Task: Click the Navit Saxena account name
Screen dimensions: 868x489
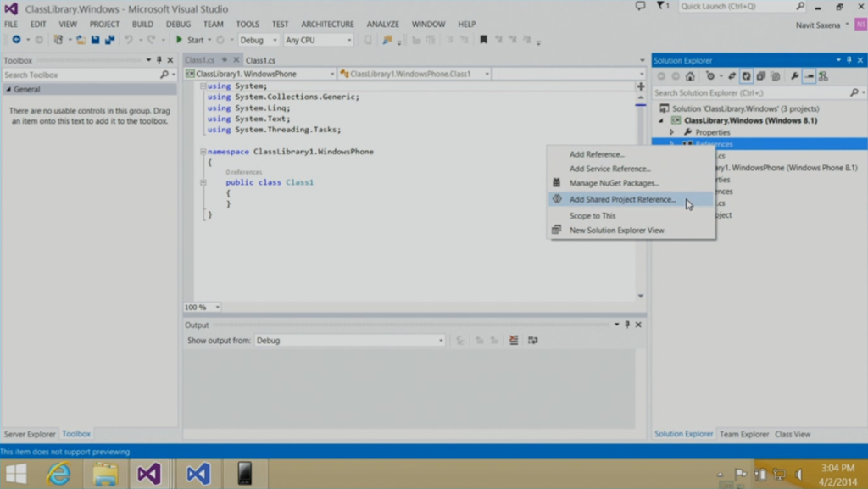Action: point(818,25)
